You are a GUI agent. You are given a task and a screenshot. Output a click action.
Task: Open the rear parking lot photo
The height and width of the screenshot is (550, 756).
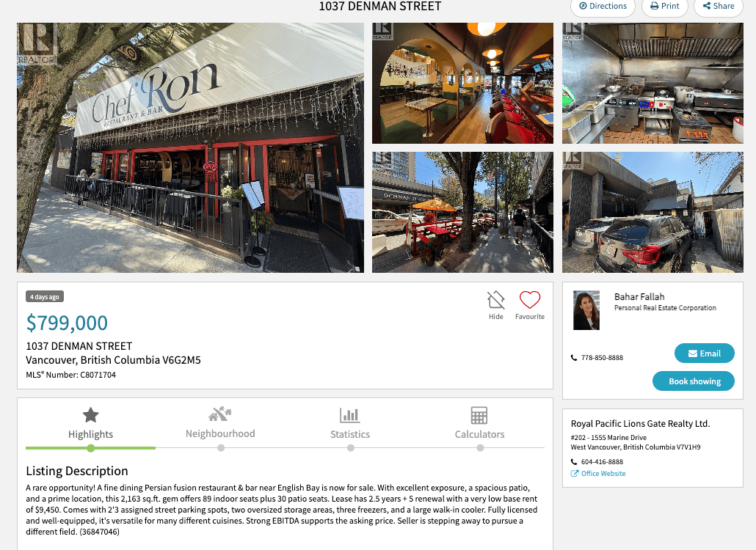(x=653, y=213)
